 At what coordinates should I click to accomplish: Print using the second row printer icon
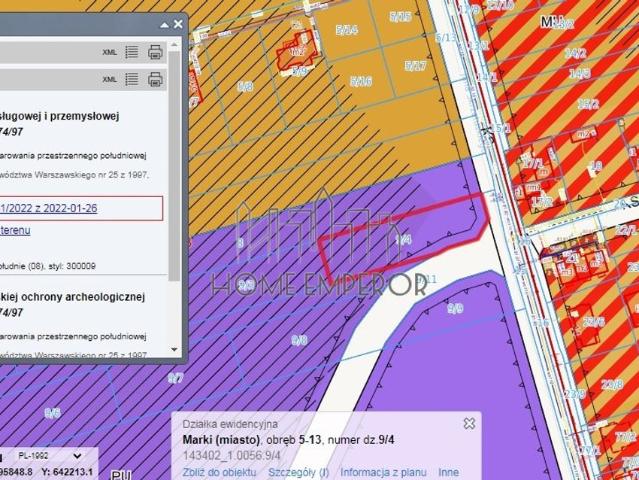[155, 80]
